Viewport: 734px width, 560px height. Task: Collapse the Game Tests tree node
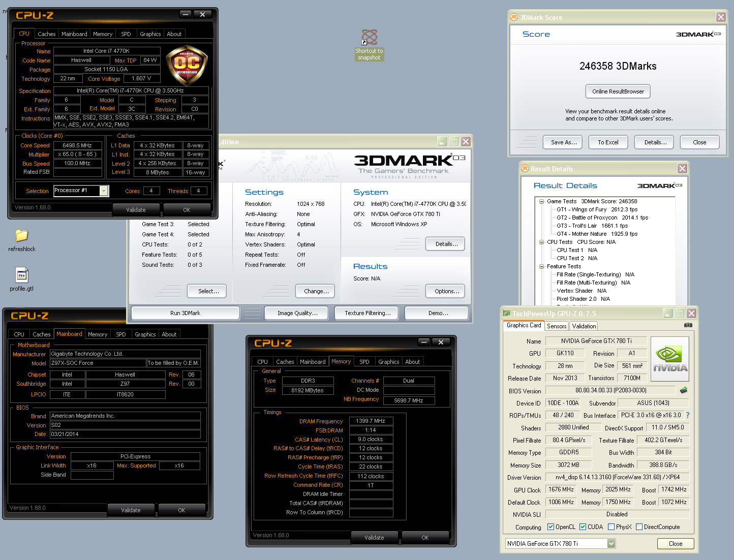tap(542, 201)
